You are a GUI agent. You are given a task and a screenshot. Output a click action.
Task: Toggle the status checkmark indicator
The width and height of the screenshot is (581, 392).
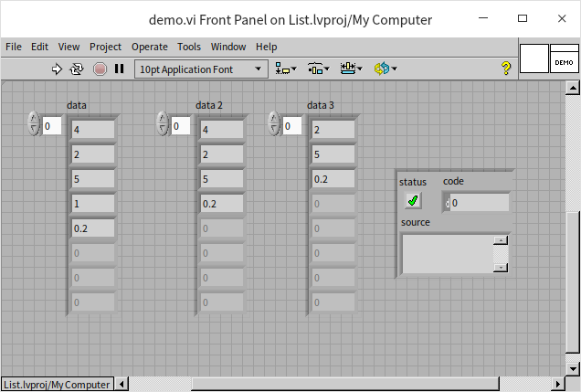pos(413,201)
